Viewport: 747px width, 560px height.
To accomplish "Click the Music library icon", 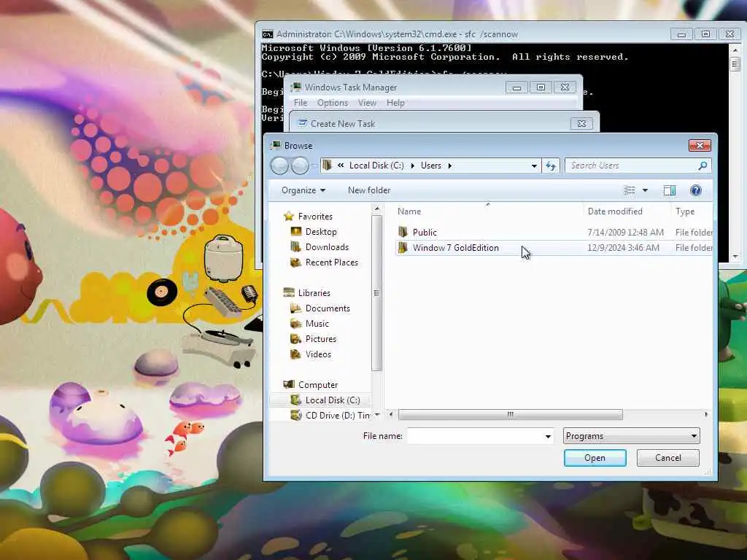I will [x=296, y=323].
